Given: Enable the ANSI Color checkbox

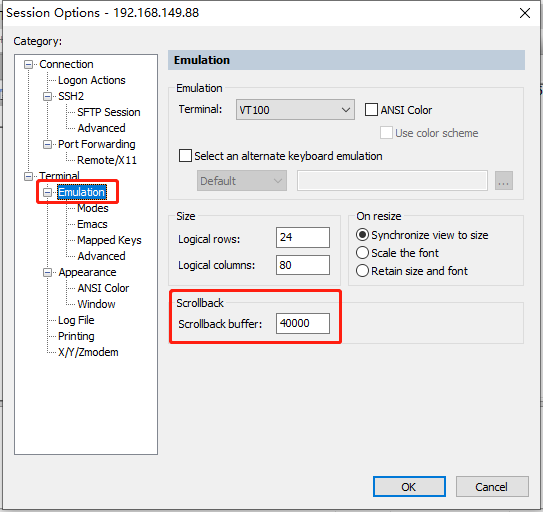Looking at the screenshot, I should click(x=371, y=110).
